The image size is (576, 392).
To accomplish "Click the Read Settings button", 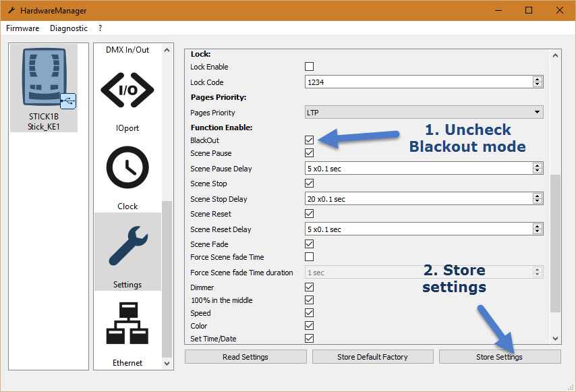I will pyautogui.click(x=246, y=357).
